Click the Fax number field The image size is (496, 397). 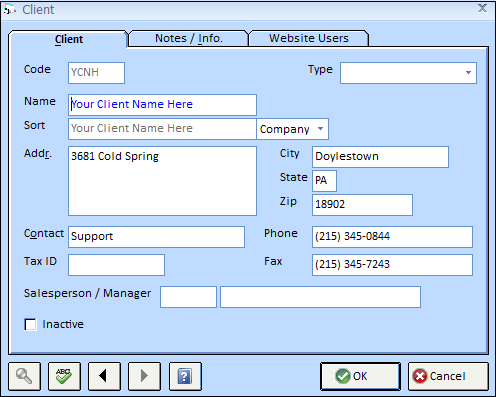tap(392, 265)
